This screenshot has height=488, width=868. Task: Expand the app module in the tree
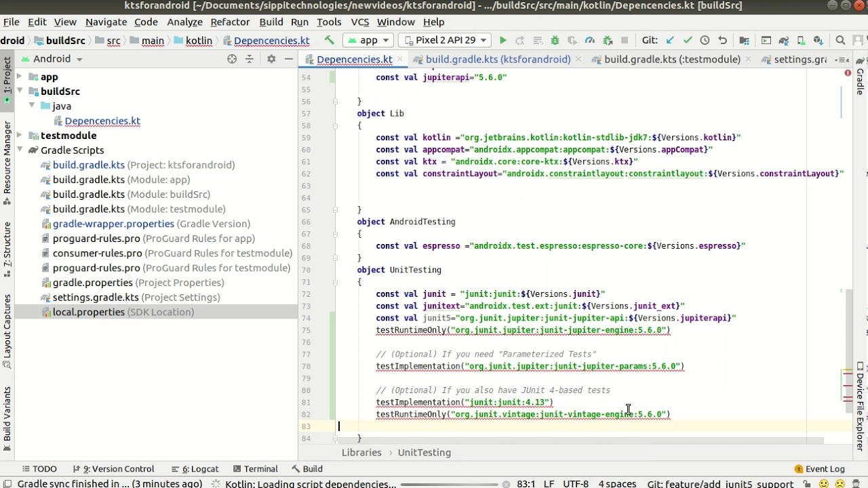pos(19,77)
